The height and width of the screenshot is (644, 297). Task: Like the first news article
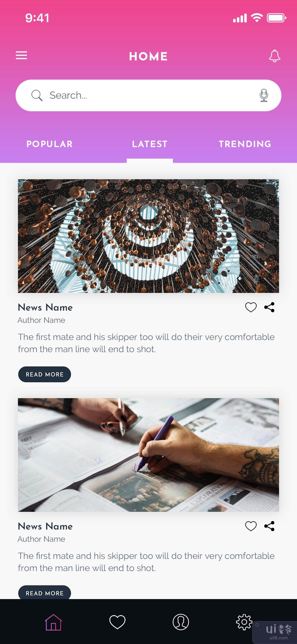coord(251,307)
